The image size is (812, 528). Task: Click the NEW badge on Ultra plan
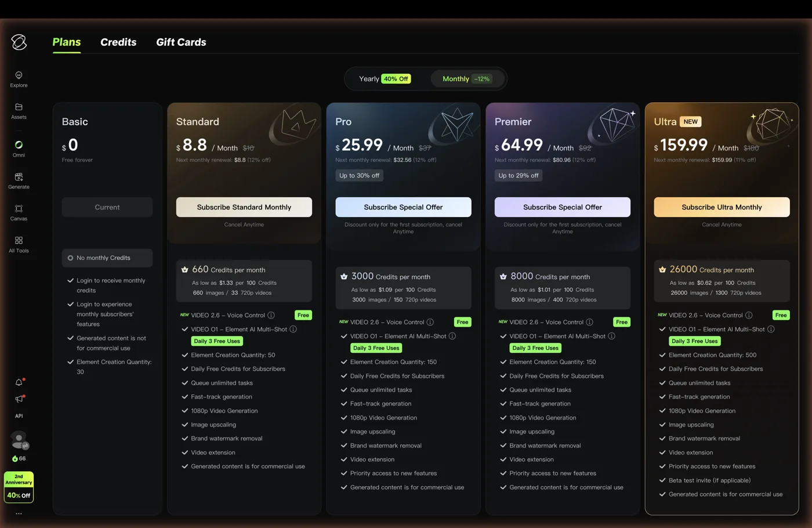690,122
